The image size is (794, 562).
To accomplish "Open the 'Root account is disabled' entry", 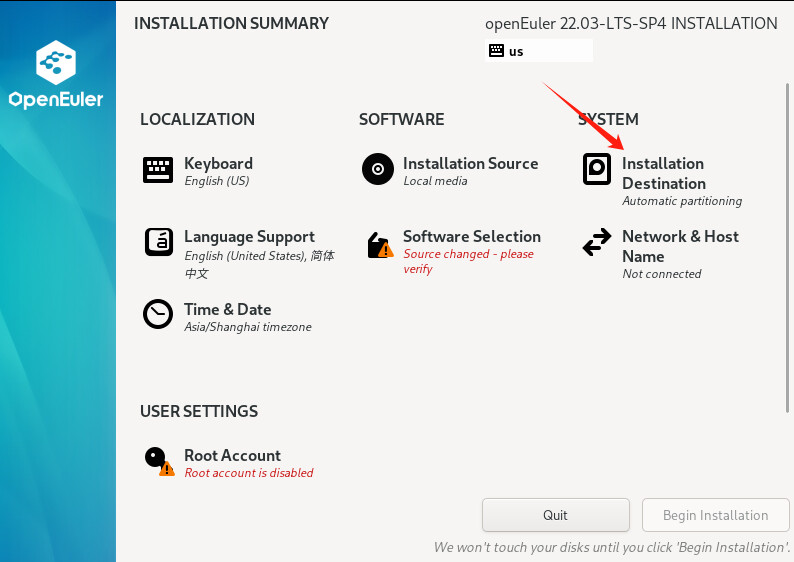I will 249,473.
